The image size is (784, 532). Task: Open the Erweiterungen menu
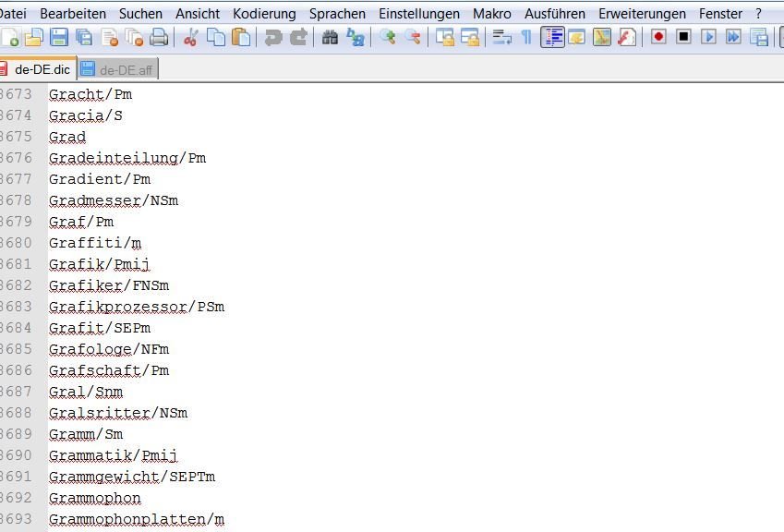(x=643, y=14)
